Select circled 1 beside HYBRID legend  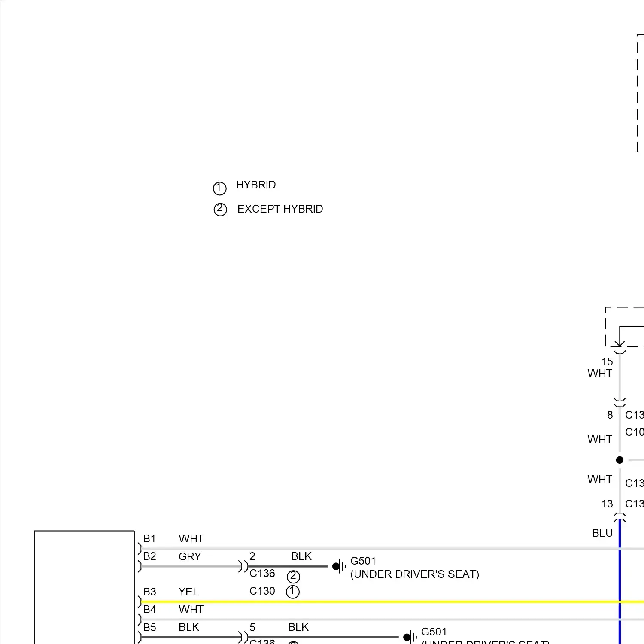(219, 188)
